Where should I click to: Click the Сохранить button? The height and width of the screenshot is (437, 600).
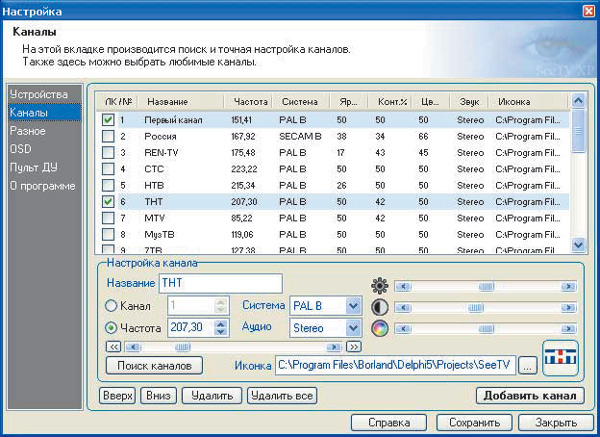(x=474, y=422)
